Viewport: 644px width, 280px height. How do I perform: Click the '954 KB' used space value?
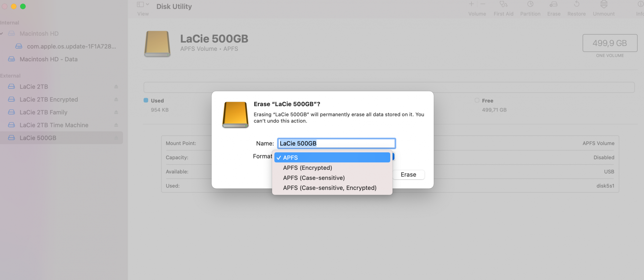tap(160, 110)
